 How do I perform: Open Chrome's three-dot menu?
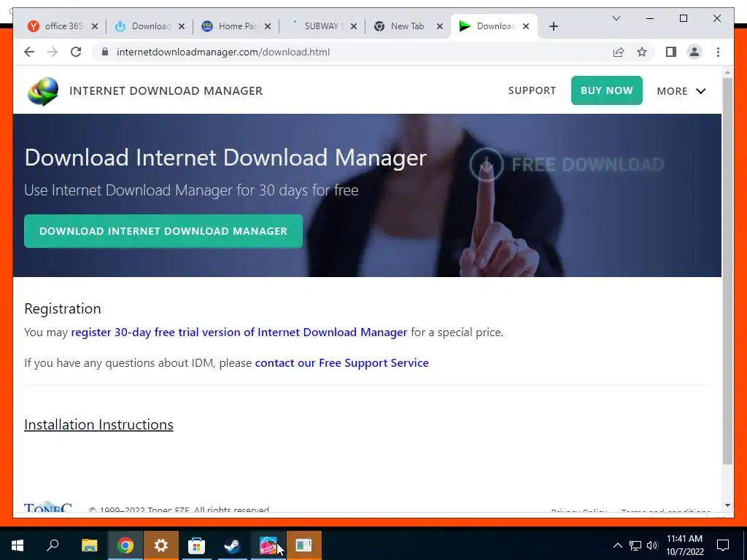point(718,52)
